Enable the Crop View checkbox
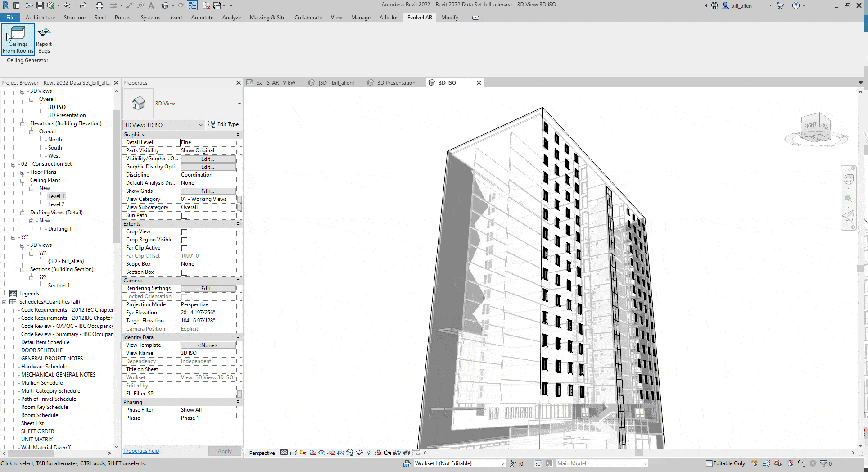 coord(184,232)
